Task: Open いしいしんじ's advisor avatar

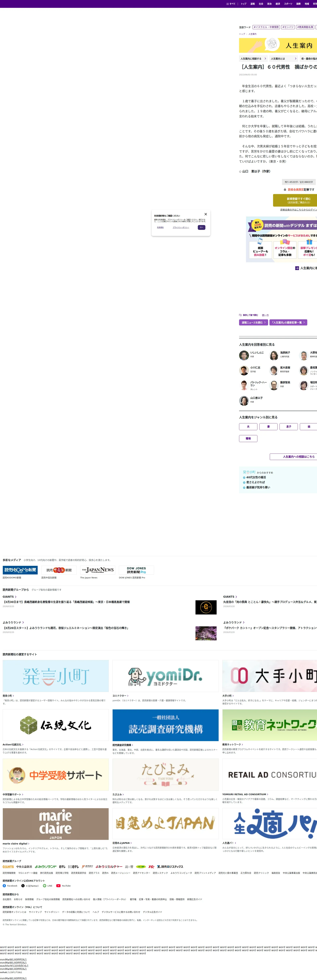Action: tap(244, 355)
